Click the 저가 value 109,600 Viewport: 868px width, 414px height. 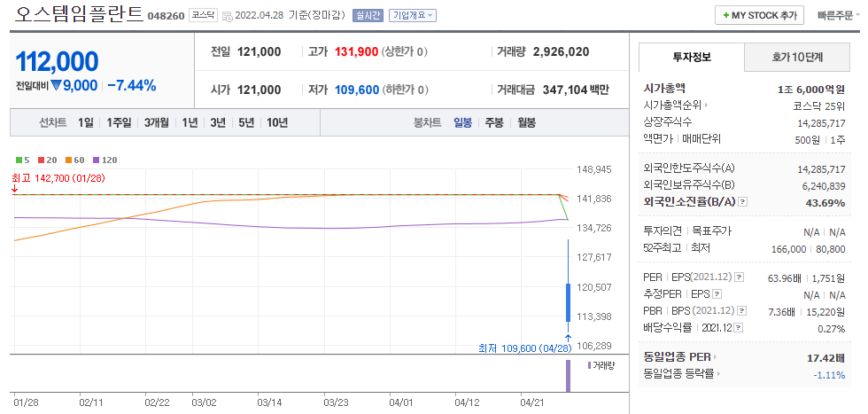click(x=357, y=90)
